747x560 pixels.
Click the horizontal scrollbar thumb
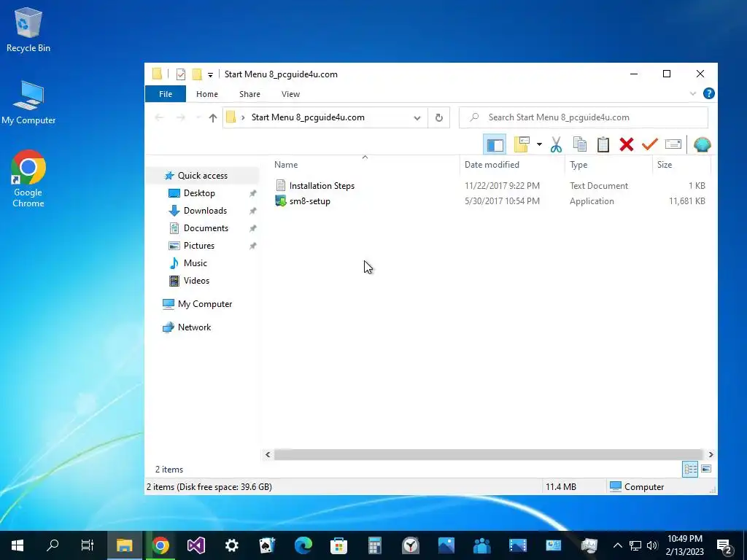pyautogui.click(x=488, y=455)
